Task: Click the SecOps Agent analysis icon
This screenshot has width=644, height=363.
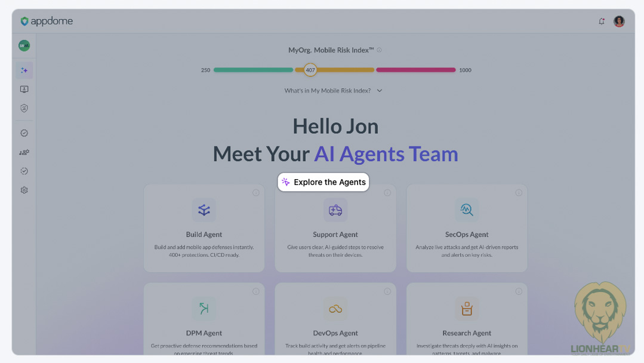Action: [x=467, y=210]
